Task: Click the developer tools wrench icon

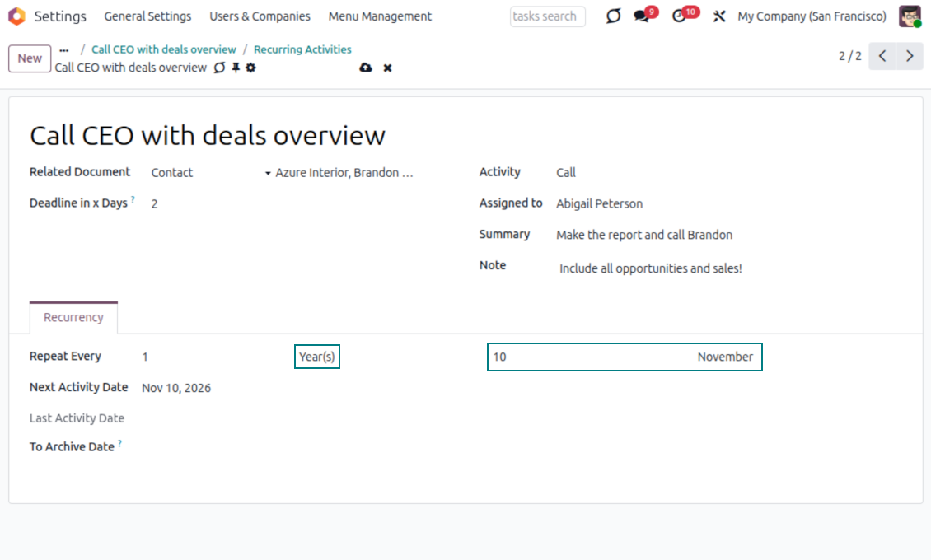Action: coord(718,16)
